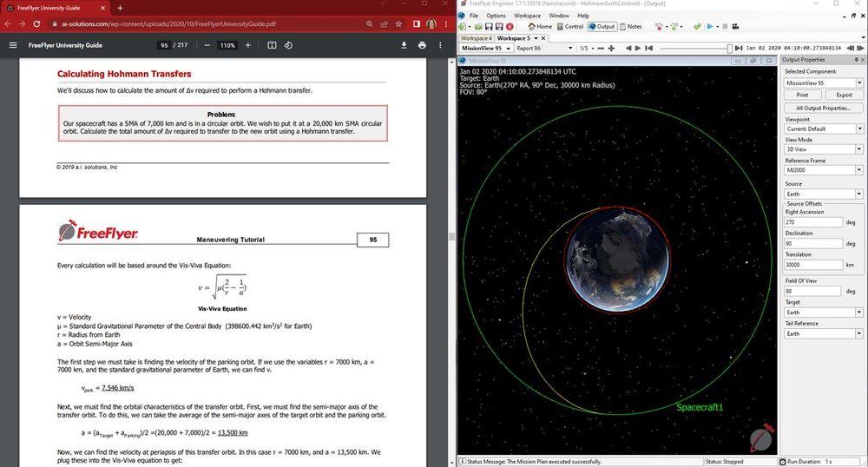The height and width of the screenshot is (467, 868).
Task: Open the PDF viewer more actions menu
Action: 440,45
